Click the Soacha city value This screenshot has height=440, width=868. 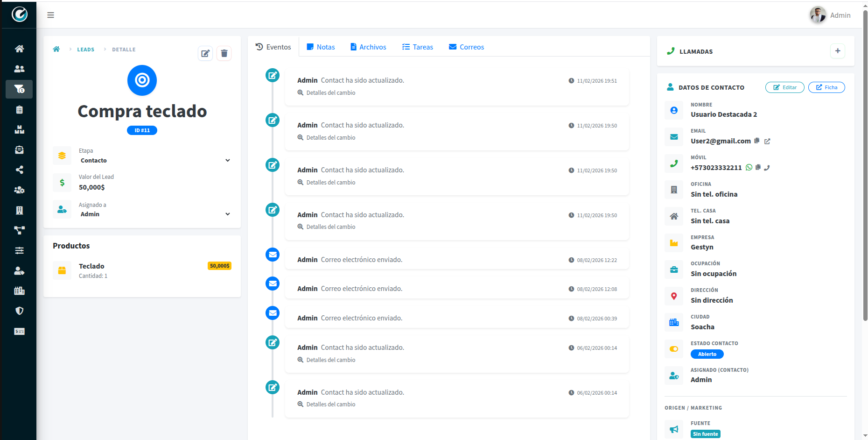702,327
